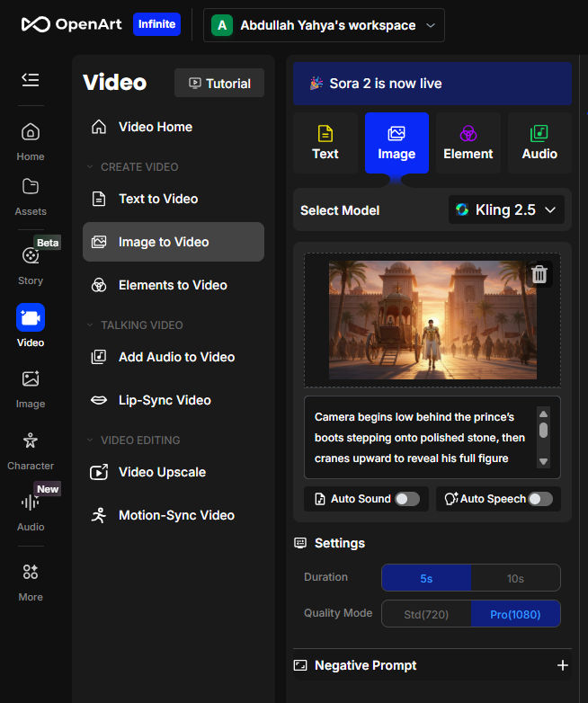
Task: Open the Kling 2.5 model dropdown
Action: point(506,209)
